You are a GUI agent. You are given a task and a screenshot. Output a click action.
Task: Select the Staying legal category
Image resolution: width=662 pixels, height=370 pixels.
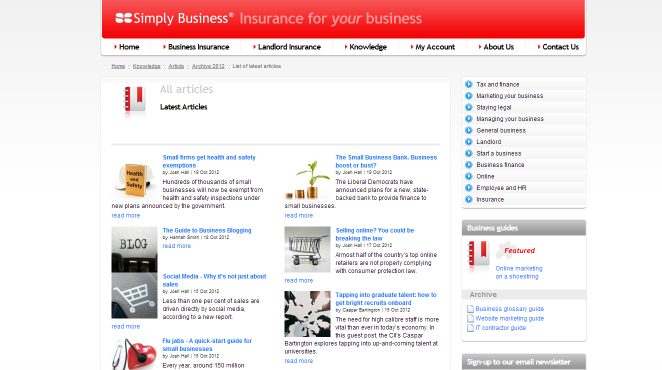tap(494, 108)
